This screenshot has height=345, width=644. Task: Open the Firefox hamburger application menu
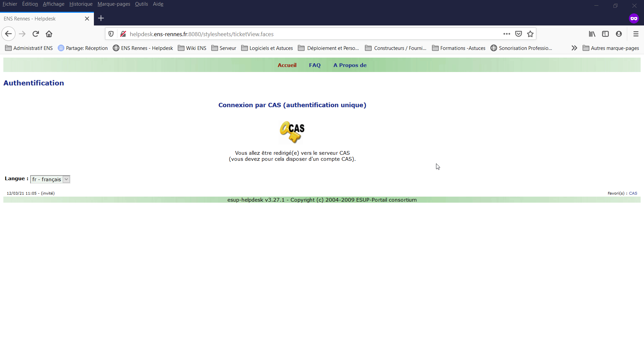[636, 34]
